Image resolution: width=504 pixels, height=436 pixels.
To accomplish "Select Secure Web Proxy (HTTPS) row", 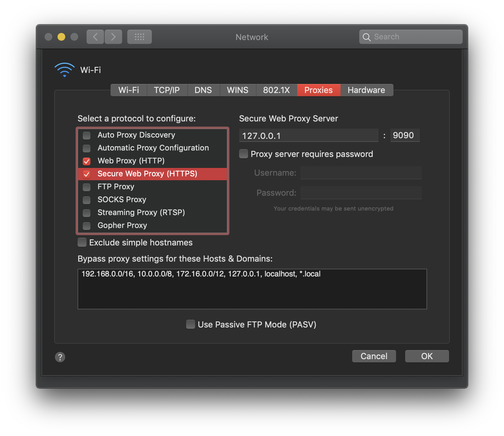I will click(152, 174).
